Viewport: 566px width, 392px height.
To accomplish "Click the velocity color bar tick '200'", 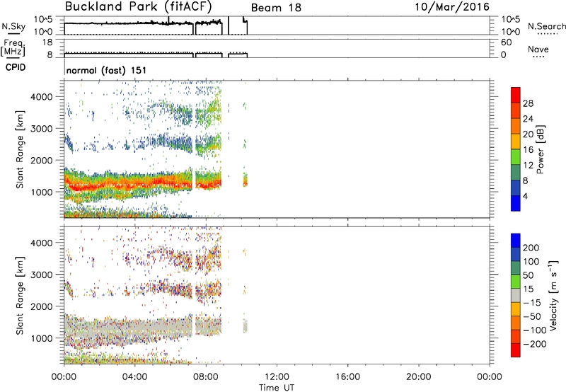I will [x=531, y=248].
